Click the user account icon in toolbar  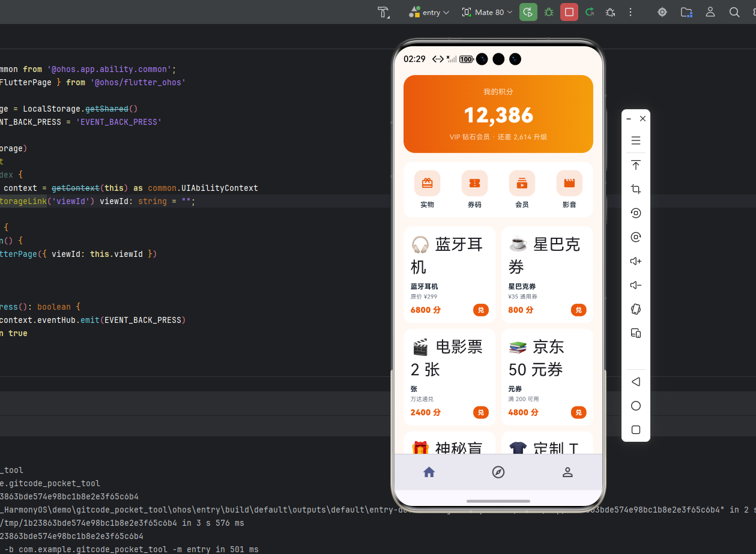(x=710, y=12)
